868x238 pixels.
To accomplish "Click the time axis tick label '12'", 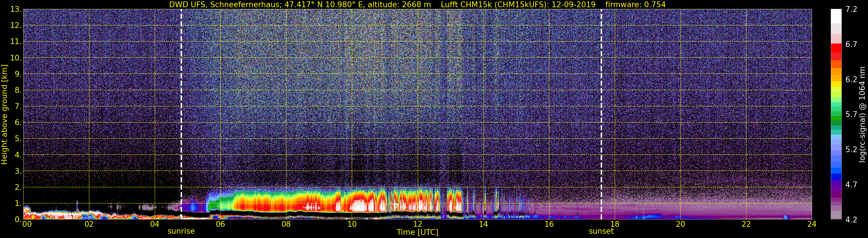I will (x=417, y=224).
